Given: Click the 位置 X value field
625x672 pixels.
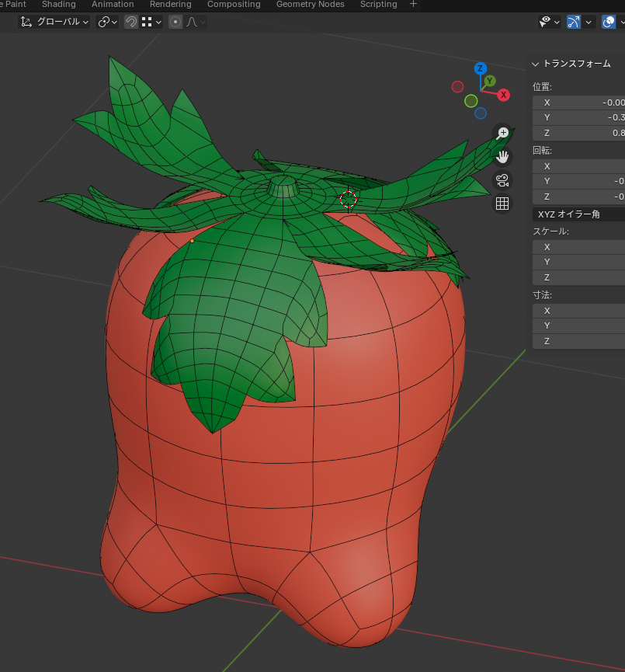Looking at the screenshot, I should point(578,103).
